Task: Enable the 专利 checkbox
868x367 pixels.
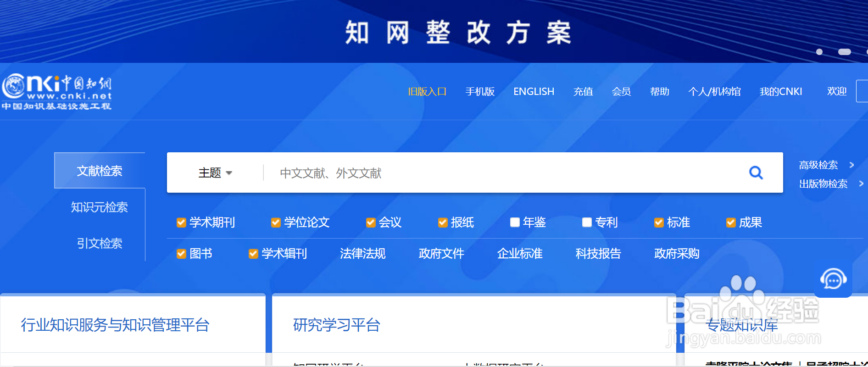Action: (x=587, y=222)
